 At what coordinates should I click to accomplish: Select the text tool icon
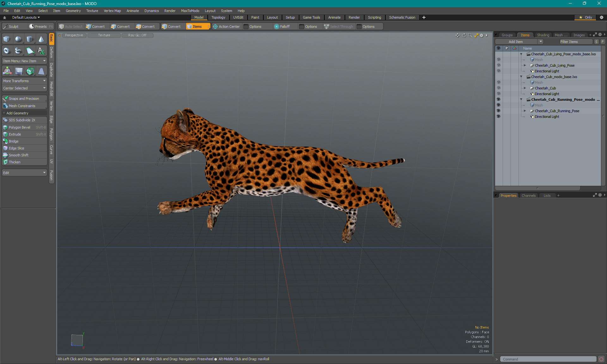point(41,51)
